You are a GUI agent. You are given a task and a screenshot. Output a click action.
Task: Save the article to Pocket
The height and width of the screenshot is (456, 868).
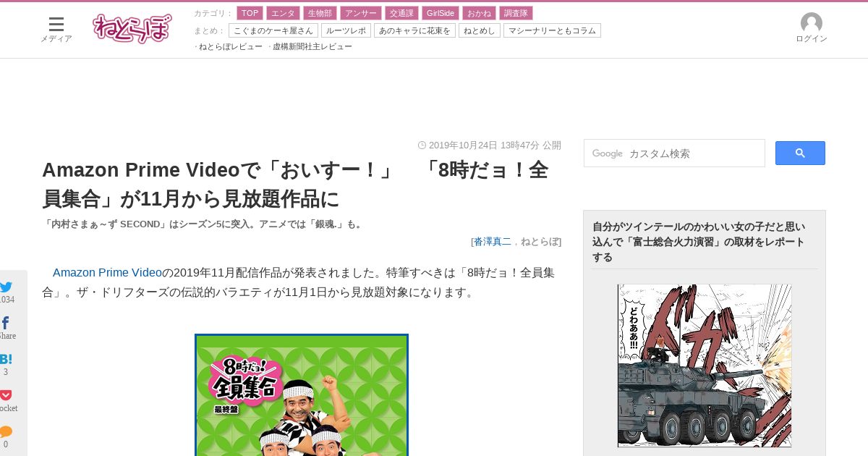coord(6,395)
